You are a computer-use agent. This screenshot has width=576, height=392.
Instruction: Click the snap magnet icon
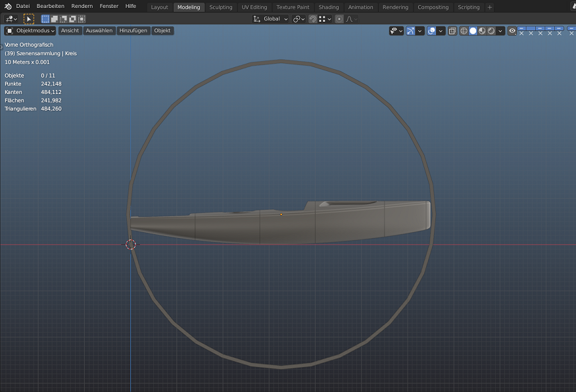tap(313, 19)
